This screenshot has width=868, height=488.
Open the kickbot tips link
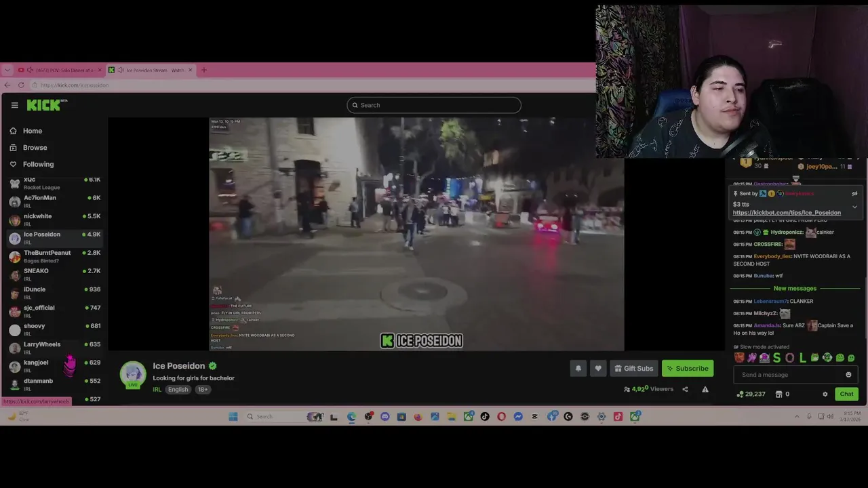coord(787,213)
